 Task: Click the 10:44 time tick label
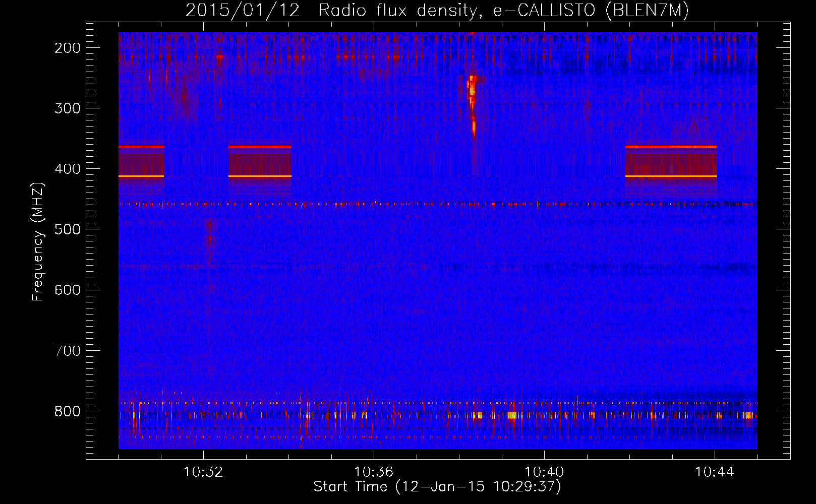click(715, 472)
